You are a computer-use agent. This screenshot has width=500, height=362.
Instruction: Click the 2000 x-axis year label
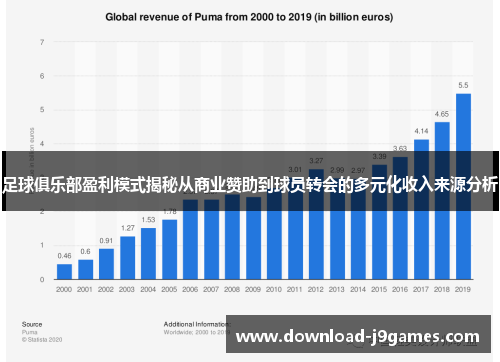(64, 289)
